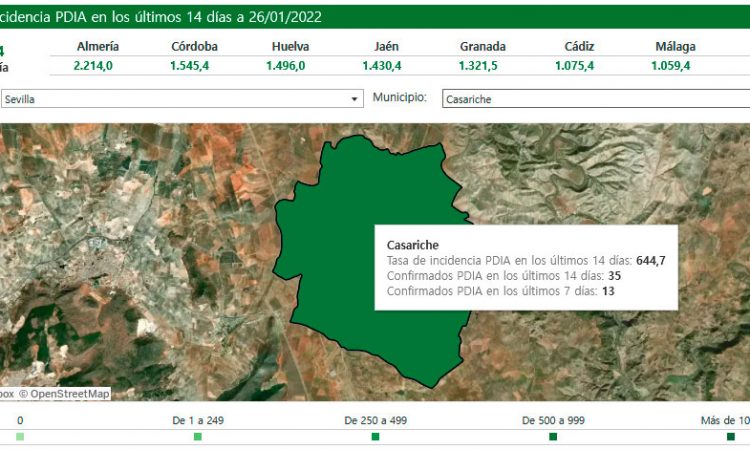Pick the 'De 500 a 999' legend swatch
Viewport: 750px width, 450px height.
point(553,437)
